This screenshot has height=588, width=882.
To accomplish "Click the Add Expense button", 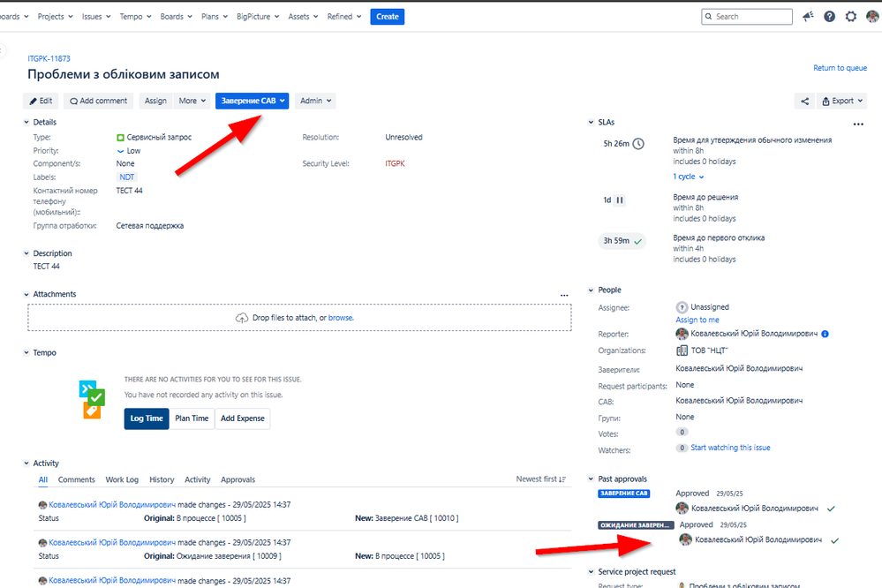I will [x=243, y=418].
